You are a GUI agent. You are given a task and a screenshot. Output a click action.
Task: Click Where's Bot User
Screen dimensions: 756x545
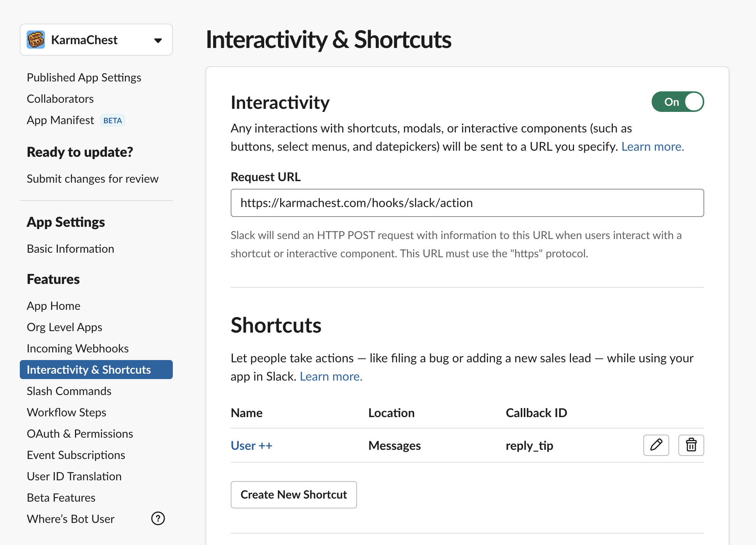[x=70, y=519]
